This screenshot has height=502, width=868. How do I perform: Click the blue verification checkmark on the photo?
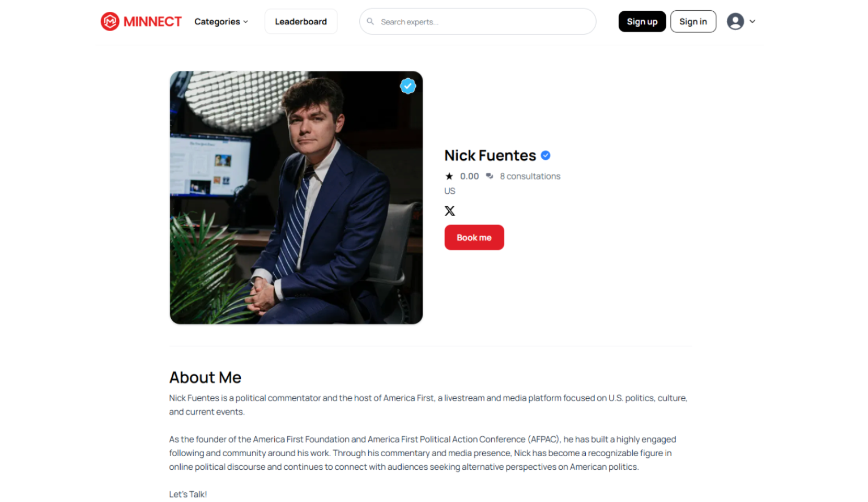[408, 86]
